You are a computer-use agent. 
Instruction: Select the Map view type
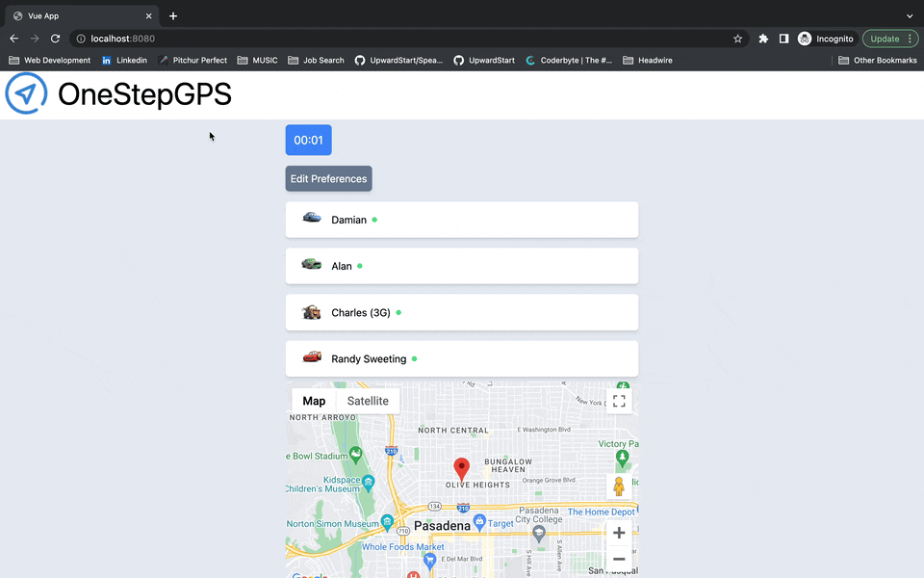(x=314, y=401)
